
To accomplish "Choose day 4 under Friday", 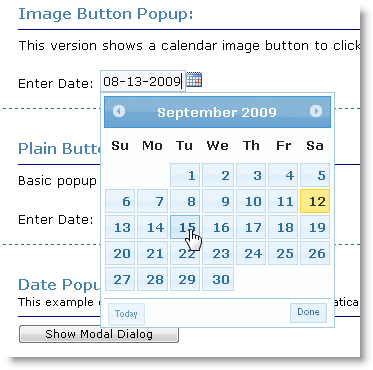I will (283, 175).
